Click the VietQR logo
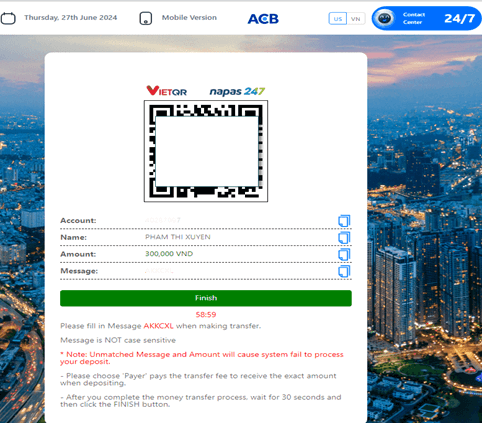482x423 pixels. [167, 91]
